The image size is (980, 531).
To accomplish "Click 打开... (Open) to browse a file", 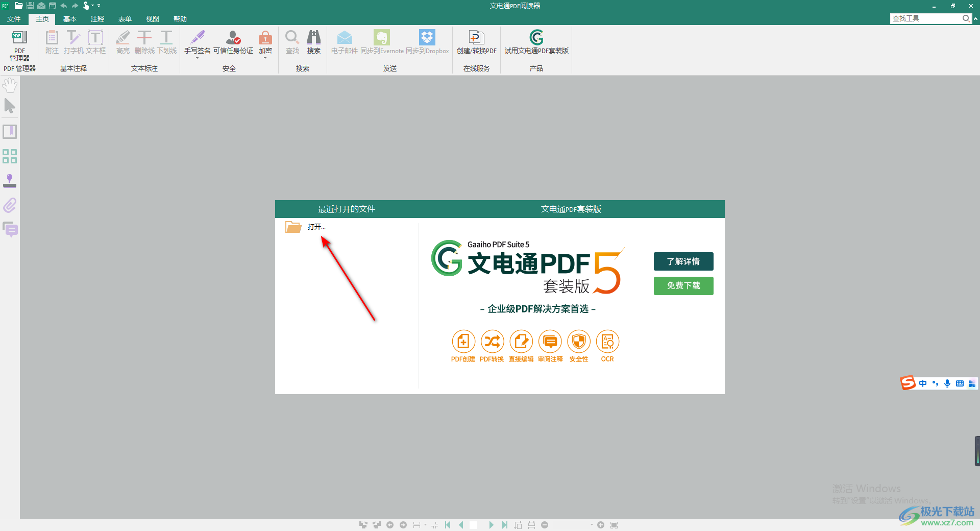I will pos(316,227).
